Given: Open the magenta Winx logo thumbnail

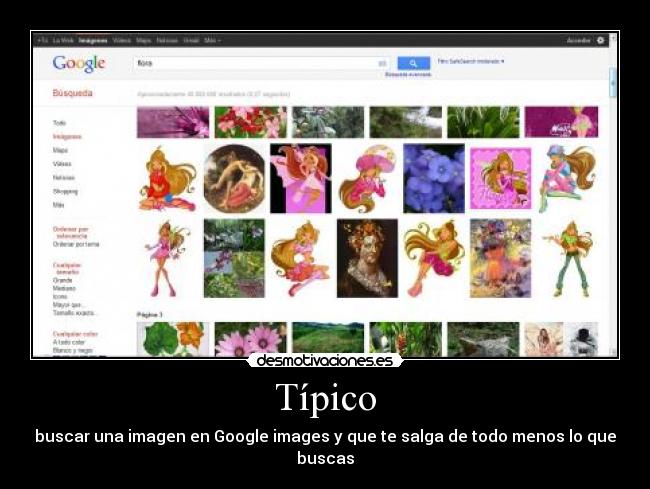Looking at the screenshot, I should click(561, 122).
